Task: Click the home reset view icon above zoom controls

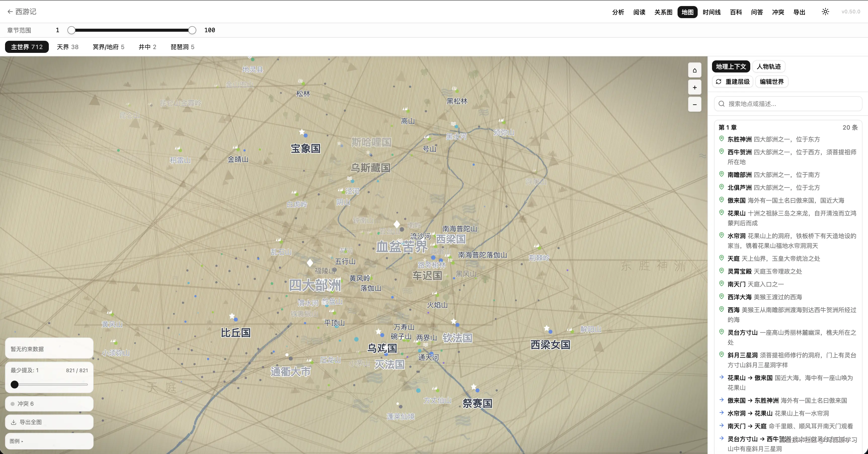Action: 694,70
